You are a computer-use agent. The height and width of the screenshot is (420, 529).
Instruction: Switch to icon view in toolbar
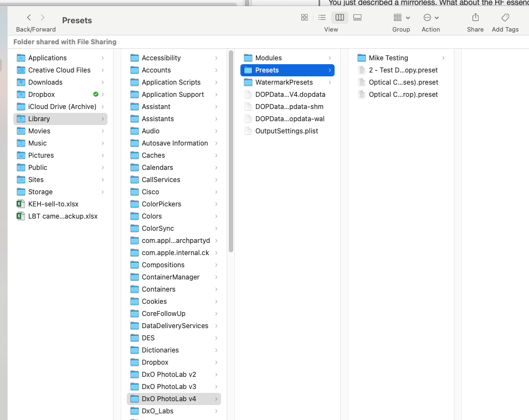click(x=304, y=18)
